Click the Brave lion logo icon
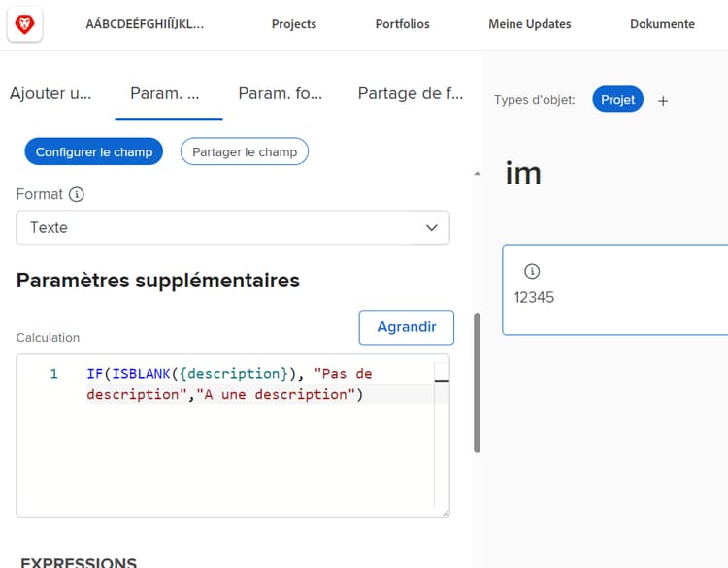This screenshot has height=568, width=728. pos(24,24)
